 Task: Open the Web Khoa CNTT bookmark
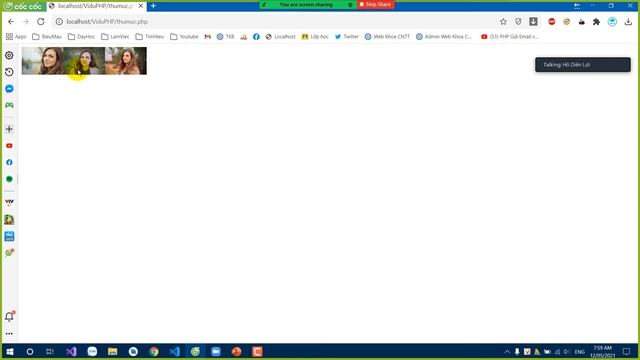coord(387,36)
